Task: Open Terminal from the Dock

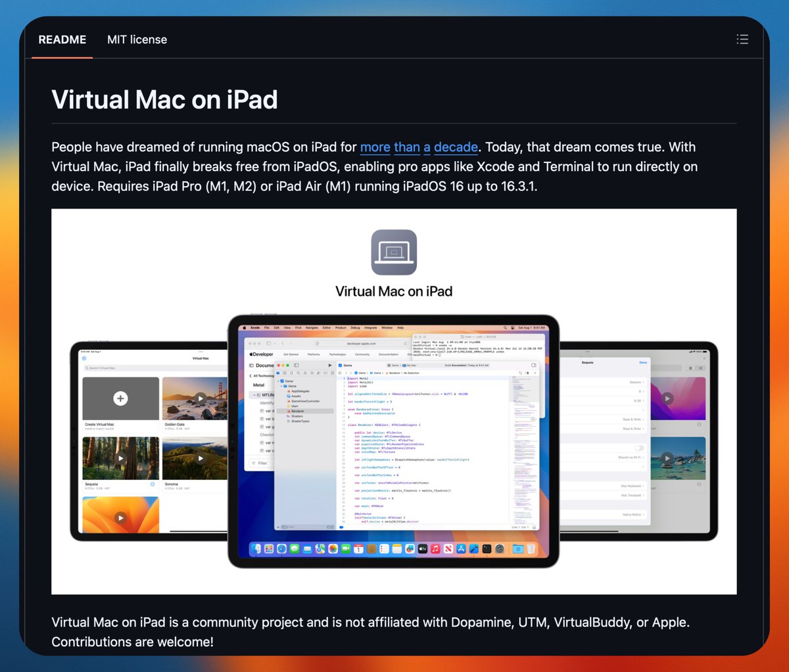Action: (x=487, y=548)
